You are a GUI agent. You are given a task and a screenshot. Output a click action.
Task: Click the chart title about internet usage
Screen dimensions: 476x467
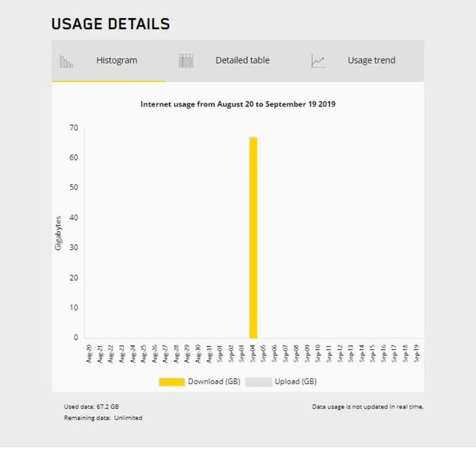[238, 104]
